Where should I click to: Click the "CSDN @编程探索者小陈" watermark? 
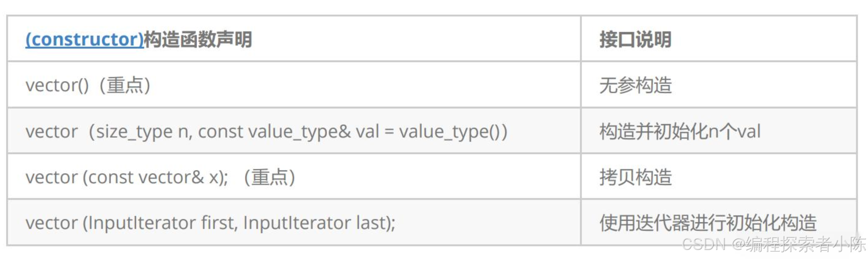click(x=773, y=244)
